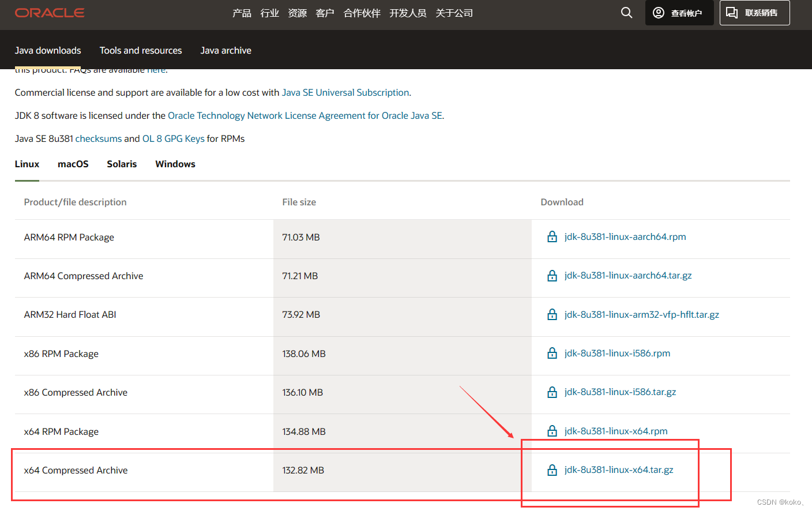
Task: Click the x86 RPM Package description
Action: point(61,354)
